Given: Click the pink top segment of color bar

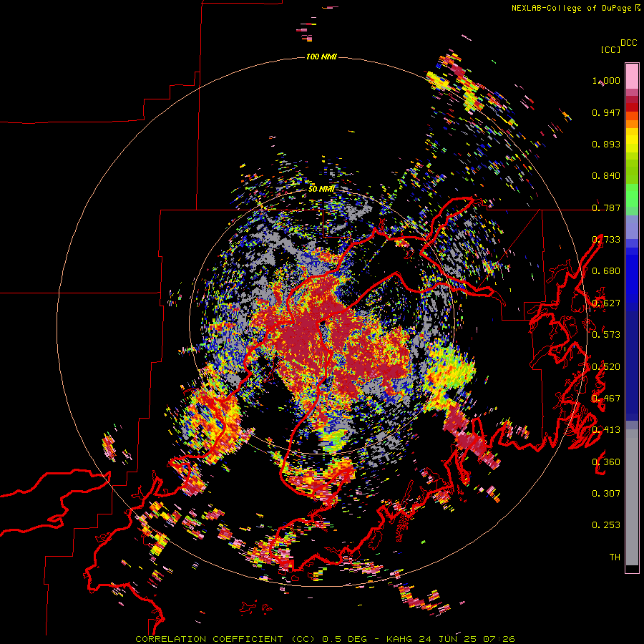Looking at the screenshot, I should coord(632,76).
